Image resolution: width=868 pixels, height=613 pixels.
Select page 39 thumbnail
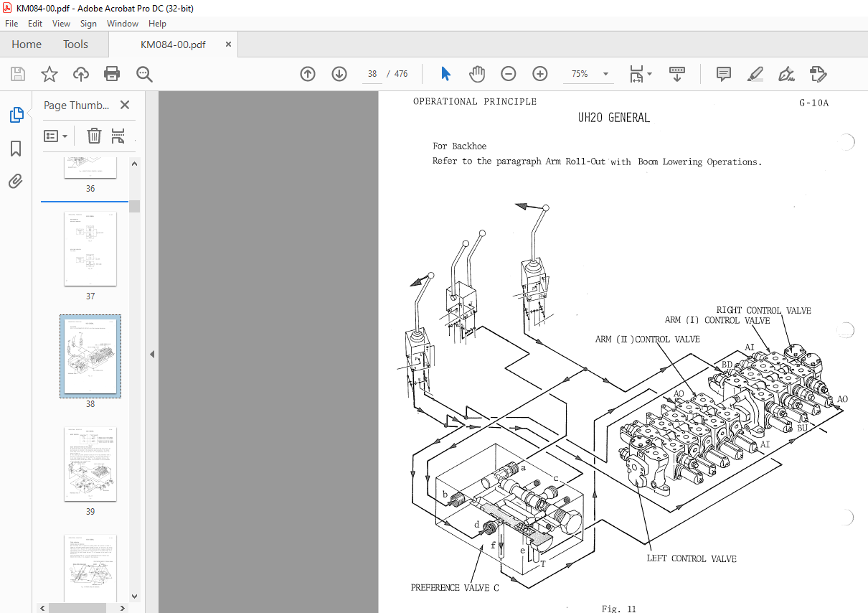90,464
